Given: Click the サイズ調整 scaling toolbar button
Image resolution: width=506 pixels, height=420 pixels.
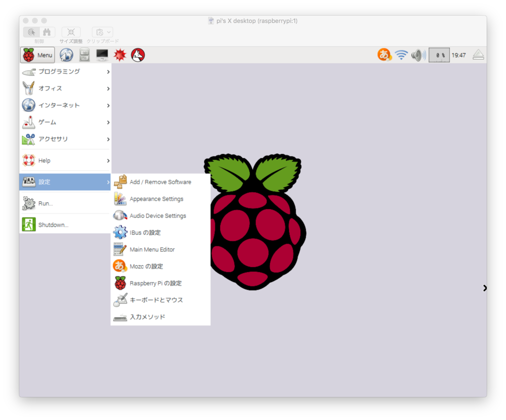Looking at the screenshot, I should click(71, 32).
